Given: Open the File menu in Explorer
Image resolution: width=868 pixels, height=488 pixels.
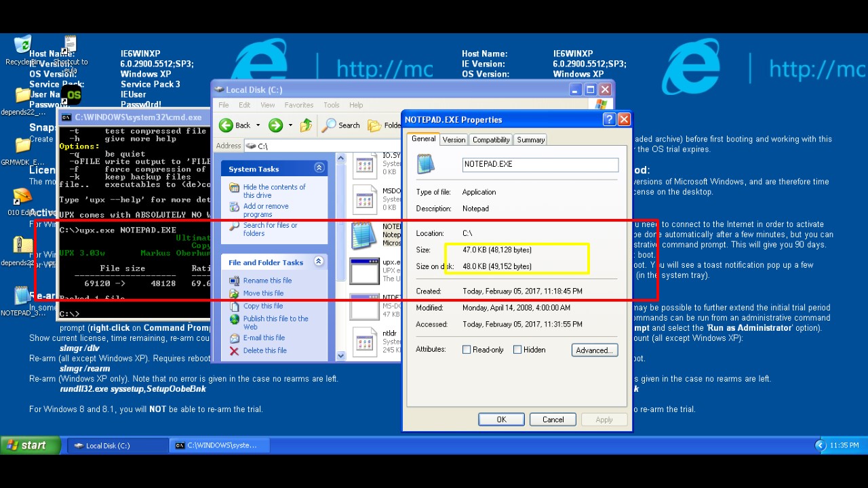Looking at the screenshot, I should (224, 105).
